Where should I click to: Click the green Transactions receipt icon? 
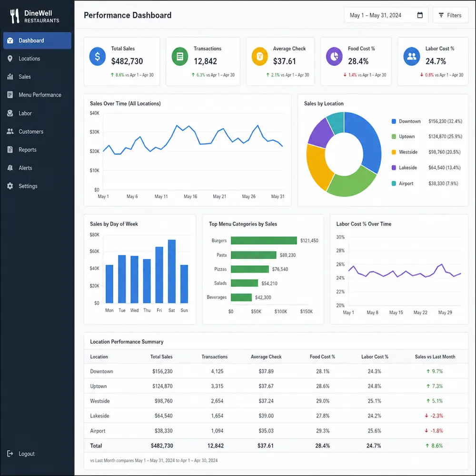coord(180,57)
